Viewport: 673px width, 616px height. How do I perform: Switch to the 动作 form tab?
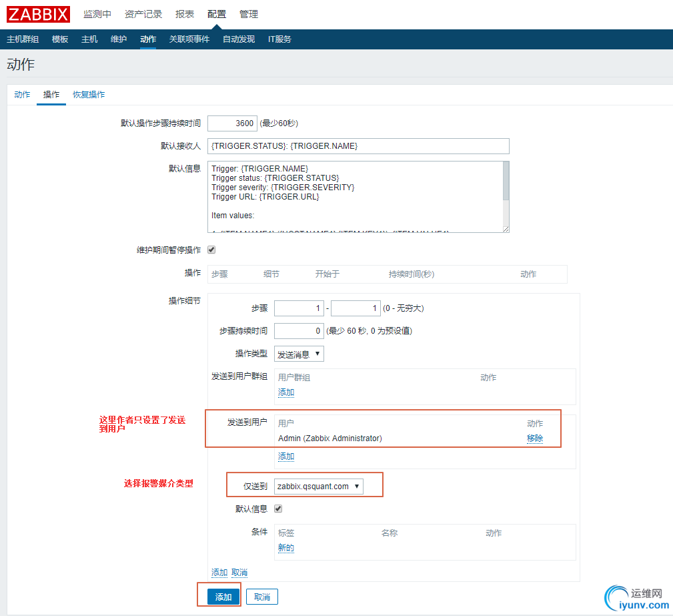[x=22, y=95]
